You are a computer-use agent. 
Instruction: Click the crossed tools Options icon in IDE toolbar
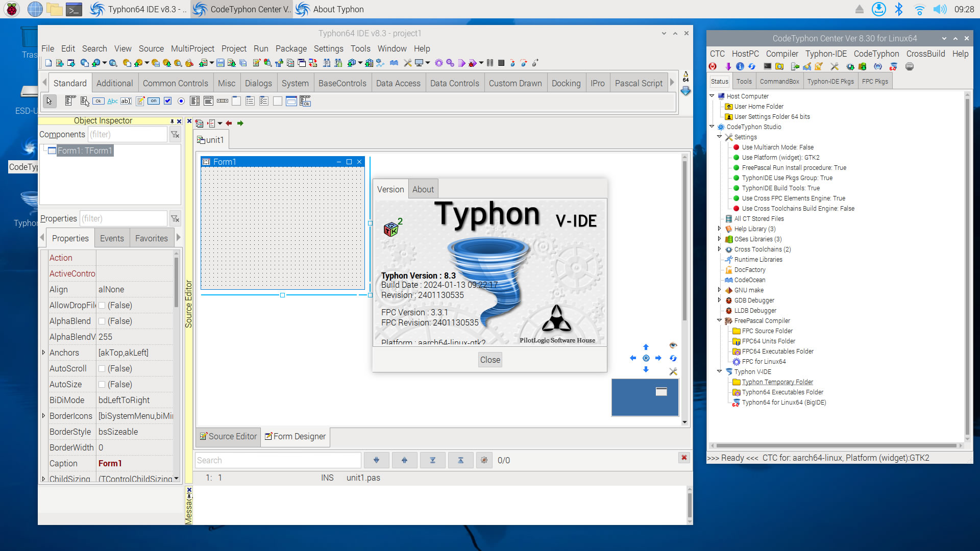coord(407,63)
